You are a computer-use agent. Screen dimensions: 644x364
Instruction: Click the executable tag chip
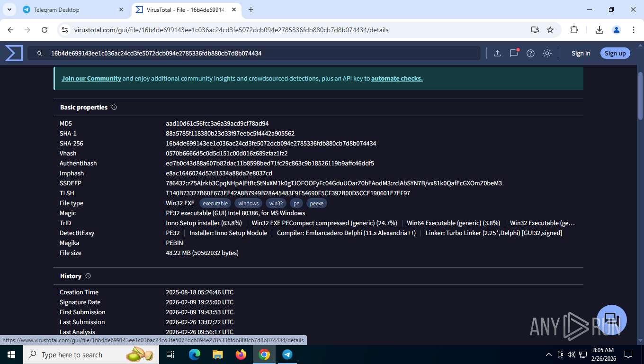pos(215,203)
